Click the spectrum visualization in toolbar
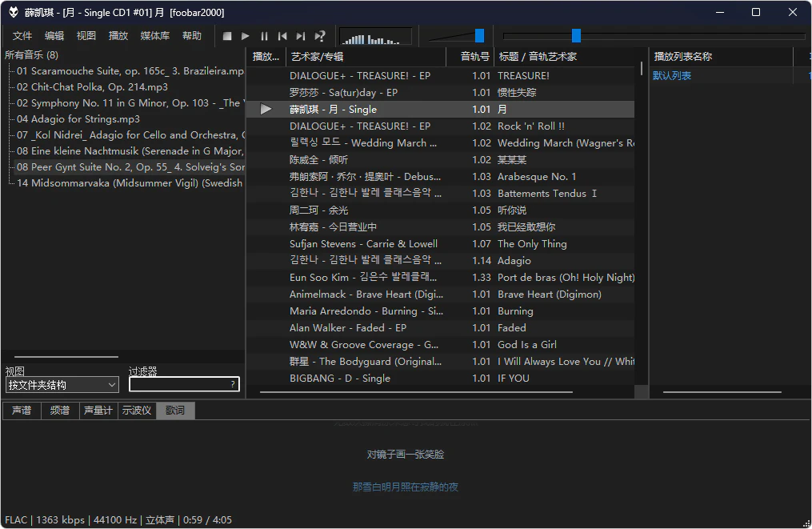The width and height of the screenshot is (812, 529). [375, 36]
